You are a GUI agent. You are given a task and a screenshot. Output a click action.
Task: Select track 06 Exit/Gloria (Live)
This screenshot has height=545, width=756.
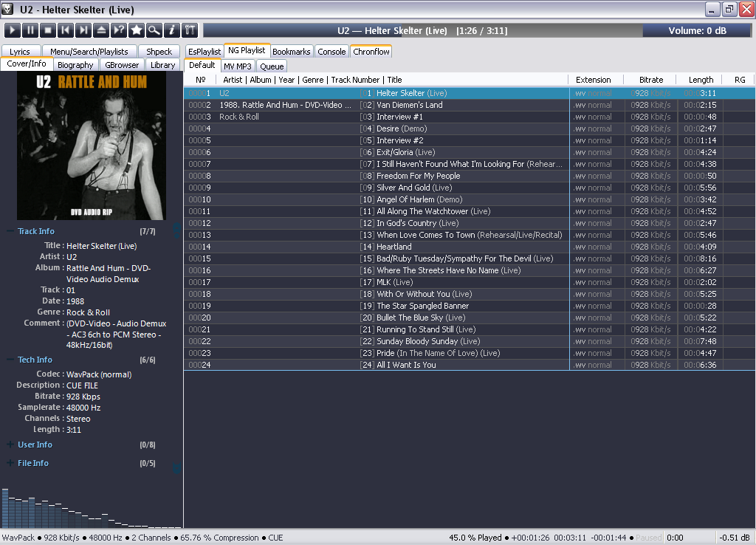(469, 152)
